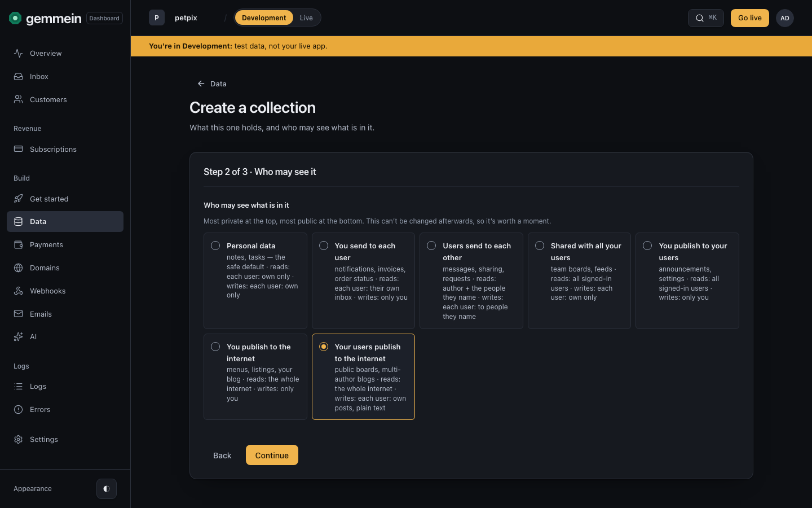Switch to the Live environment

[306, 18]
